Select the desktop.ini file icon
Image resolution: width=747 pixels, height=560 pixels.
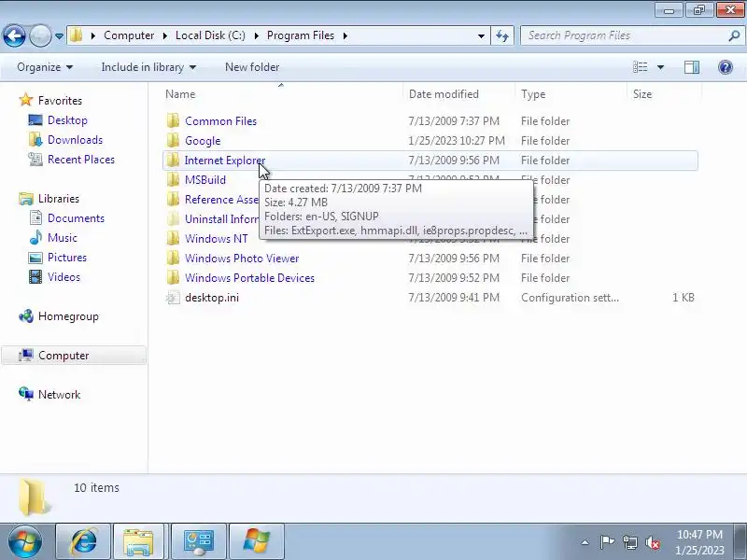173,298
